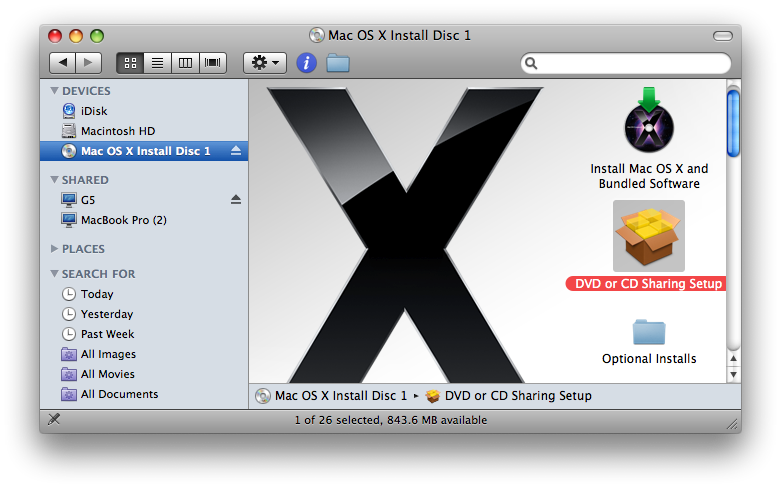781x488 pixels.
Task: Click the MacBook Pro (2) monitor icon
Action: (x=69, y=220)
